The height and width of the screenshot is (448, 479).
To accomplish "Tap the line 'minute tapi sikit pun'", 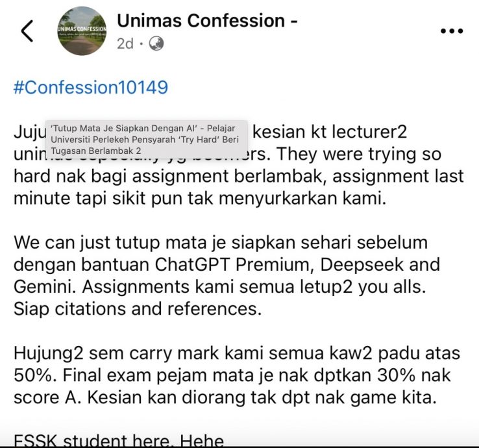I will (x=200, y=199).
